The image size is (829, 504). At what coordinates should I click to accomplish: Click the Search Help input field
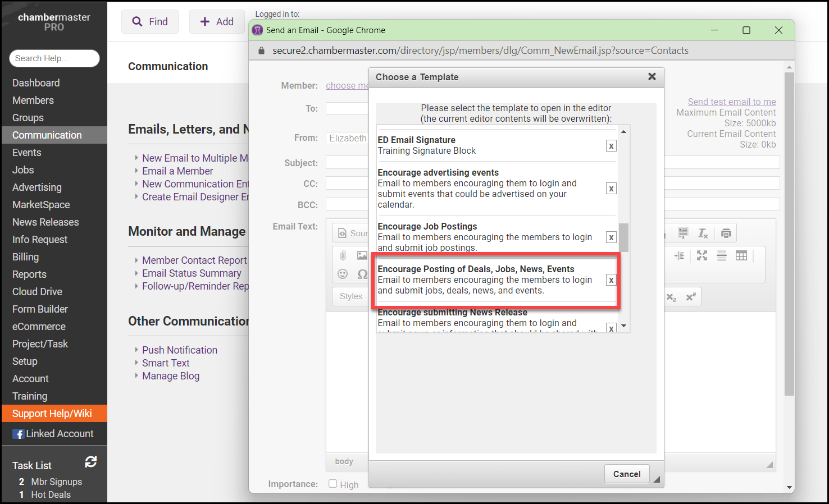54,58
